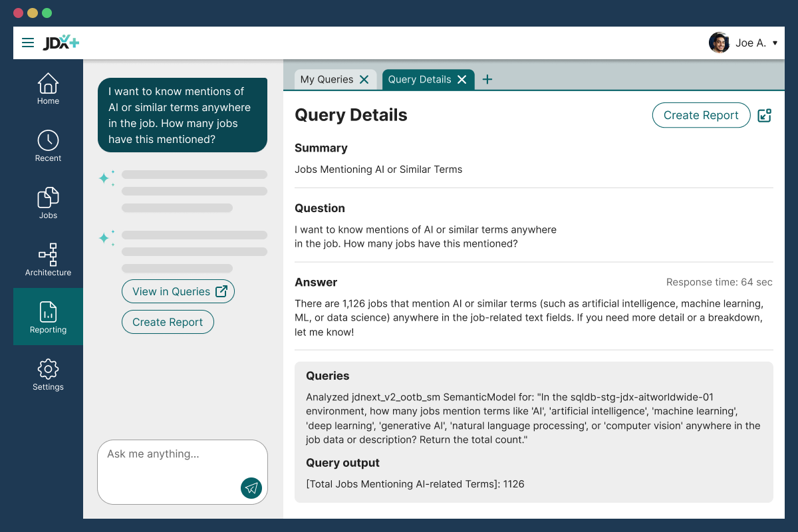Open the Architecture view
Image resolution: width=798 pixels, height=532 pixels.
[x=48, y=261]
